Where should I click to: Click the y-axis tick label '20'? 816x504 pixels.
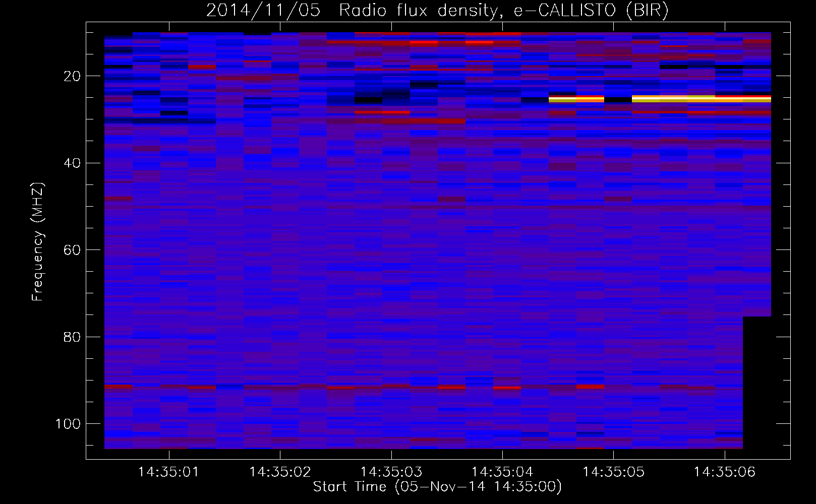[73, 76]
